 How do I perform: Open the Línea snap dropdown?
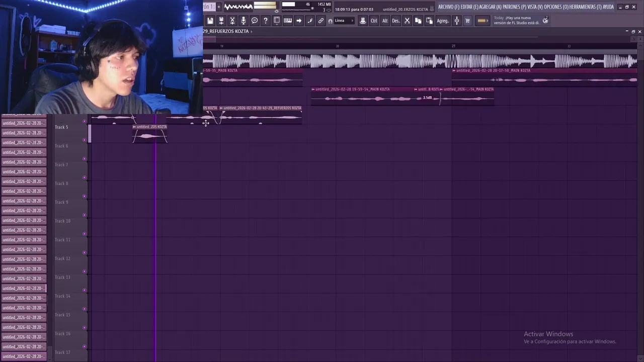click(x=344, y=21)
